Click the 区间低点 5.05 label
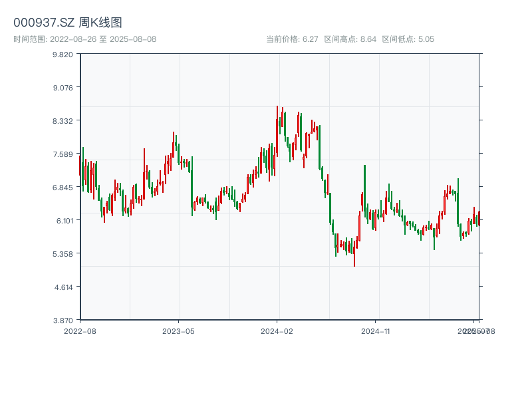The height and width of the screenshot is (399, 532). (x=408, y=39)
